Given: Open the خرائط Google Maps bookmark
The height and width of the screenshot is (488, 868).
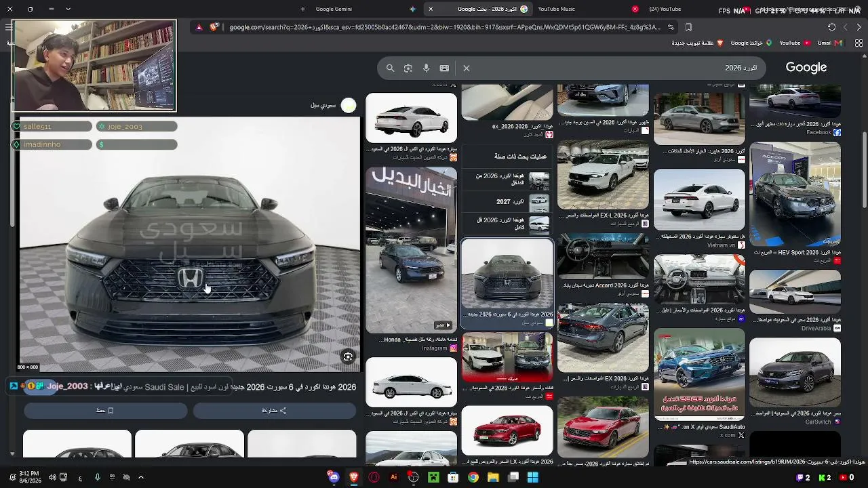Looking at the screenshot, I should tap(751, 43).
